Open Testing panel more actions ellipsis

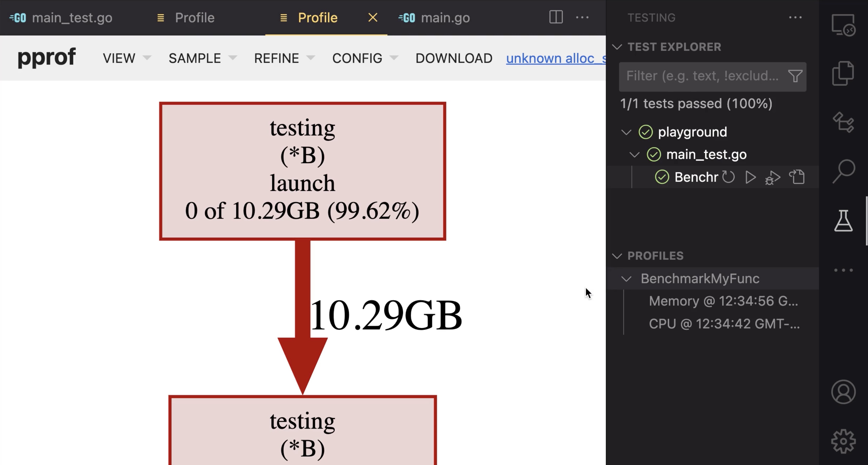point(795,17)
